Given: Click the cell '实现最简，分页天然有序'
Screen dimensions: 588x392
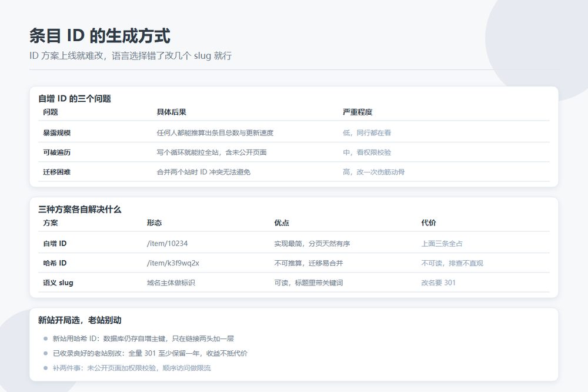Looking at the screenshot, I should (312, 243).
